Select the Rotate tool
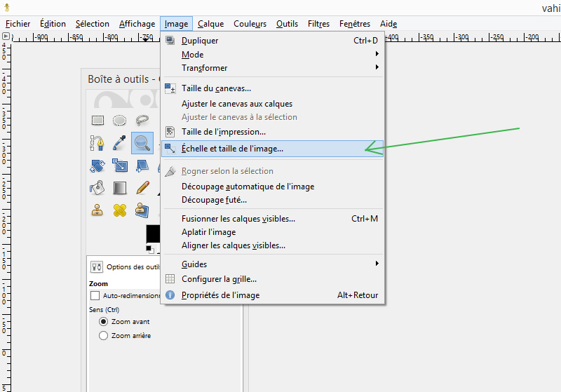561x392 pixels. tap(97, 165)
